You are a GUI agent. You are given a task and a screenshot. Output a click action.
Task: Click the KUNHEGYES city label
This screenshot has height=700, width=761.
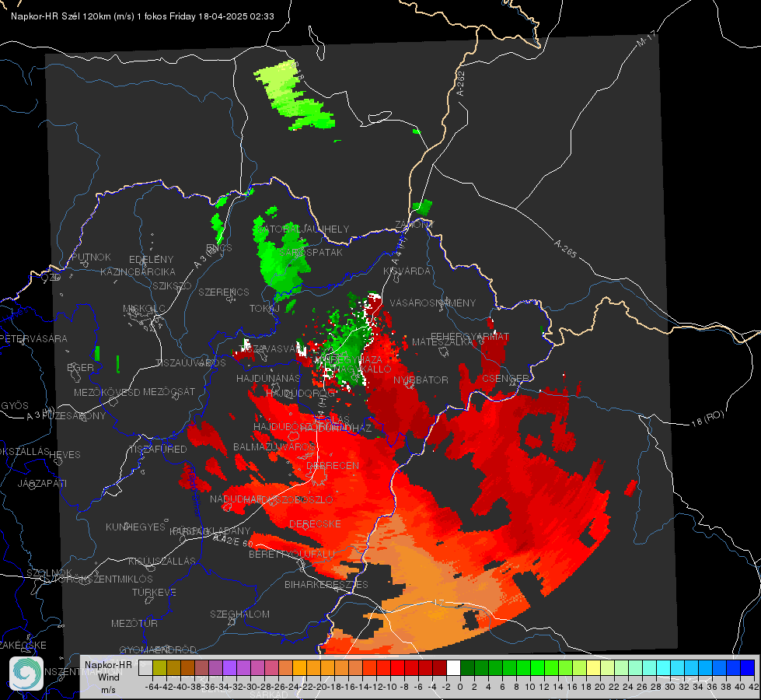135,527
